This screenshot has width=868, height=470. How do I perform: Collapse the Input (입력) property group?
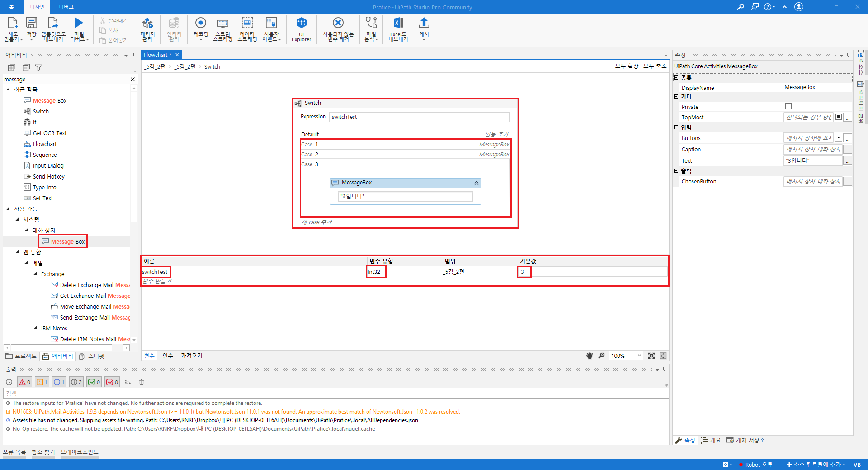point(676,127)
